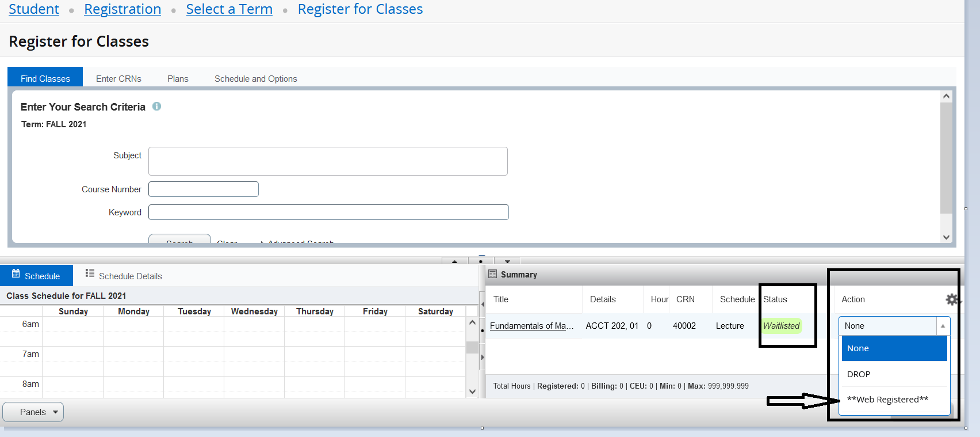
Task: Open the Schedule and Options tab
Action: click(255, 78)
